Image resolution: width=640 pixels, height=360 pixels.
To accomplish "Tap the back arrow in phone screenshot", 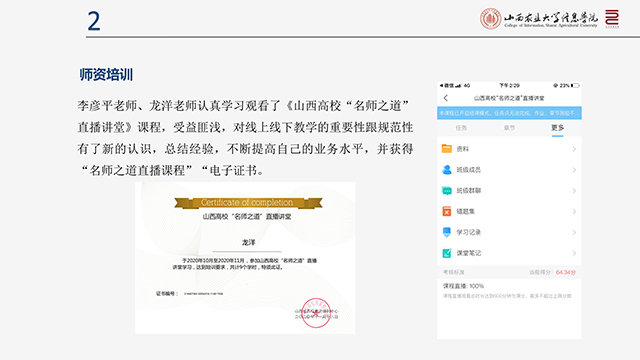I will 446,98.
